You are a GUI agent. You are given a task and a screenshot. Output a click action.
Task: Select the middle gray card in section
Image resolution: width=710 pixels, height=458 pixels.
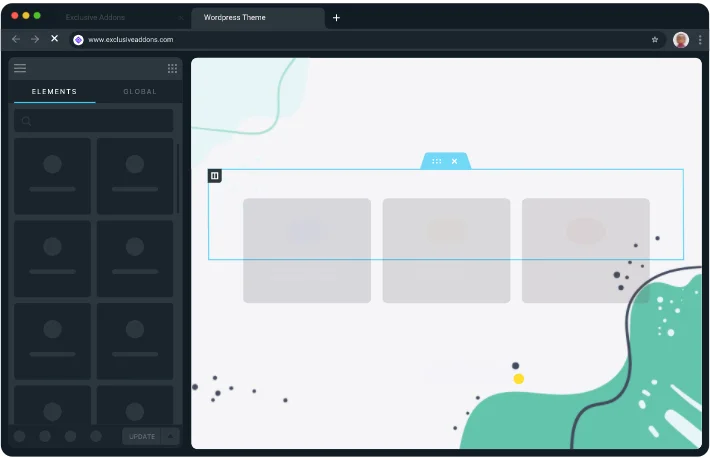click(x=446, y=251)
